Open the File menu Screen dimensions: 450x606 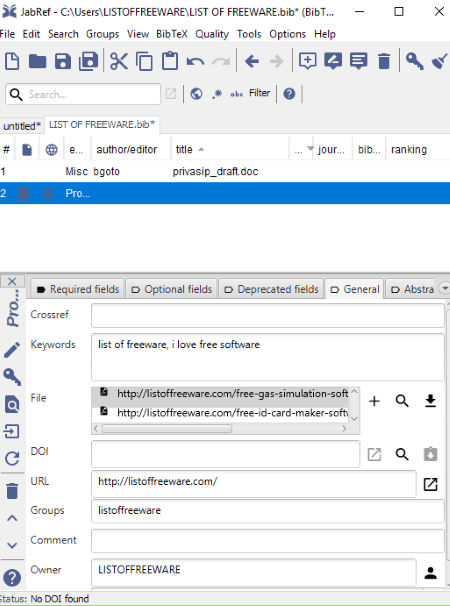coord(7,34)
